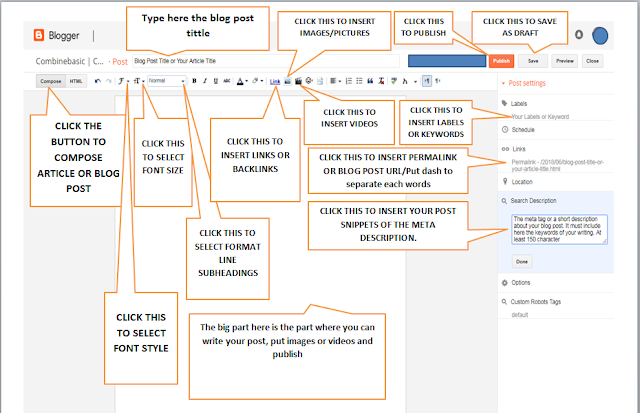Click the Permalink URL text under Links
640x413 pixels.
tap(557, 165)
